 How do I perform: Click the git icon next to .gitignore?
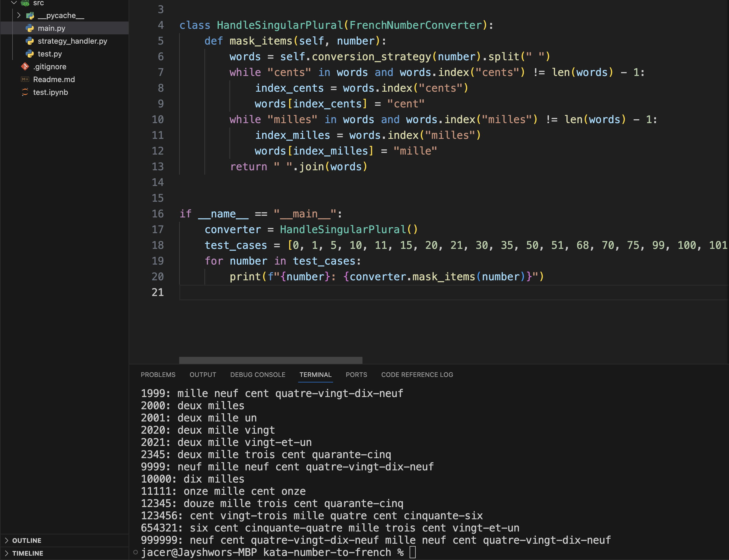[x=25, y=67]
